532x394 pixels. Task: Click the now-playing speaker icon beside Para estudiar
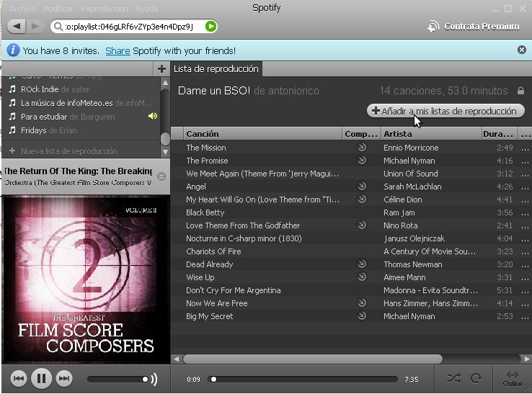(x=152, y=116)
